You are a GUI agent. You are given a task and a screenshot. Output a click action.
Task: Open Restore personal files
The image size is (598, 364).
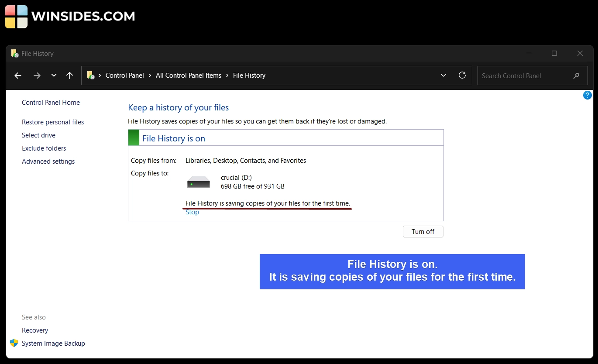[53, 122]
